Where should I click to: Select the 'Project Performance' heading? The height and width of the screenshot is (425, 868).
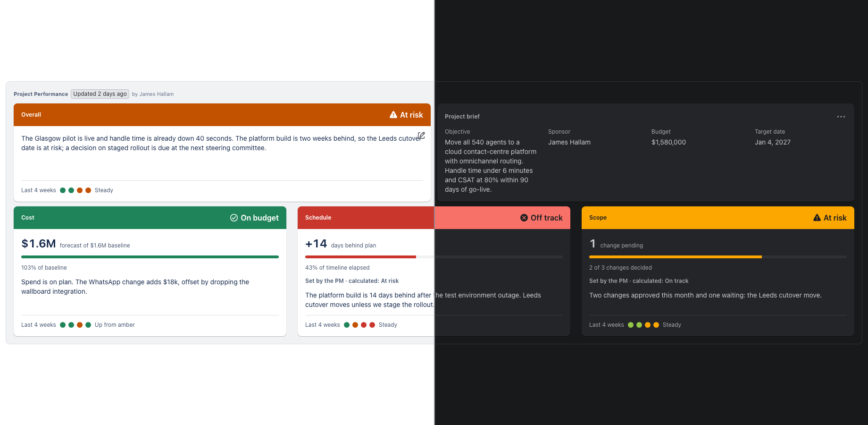point(41,94)
